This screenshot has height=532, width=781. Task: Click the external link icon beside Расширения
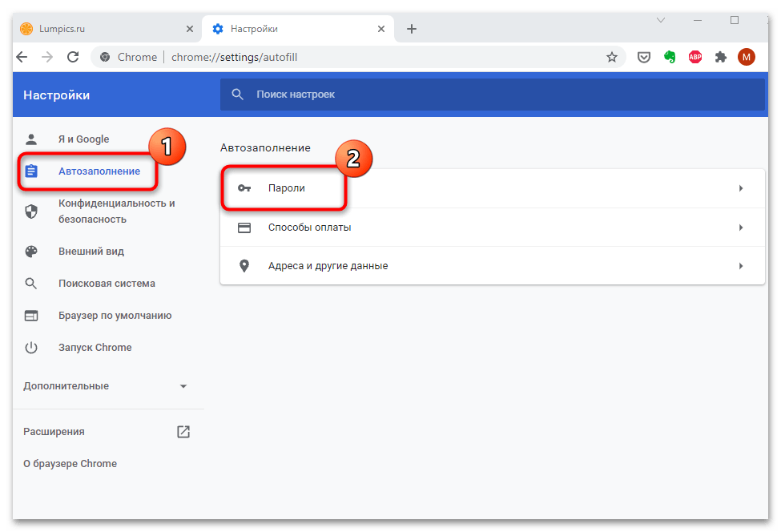pos(183,432)
